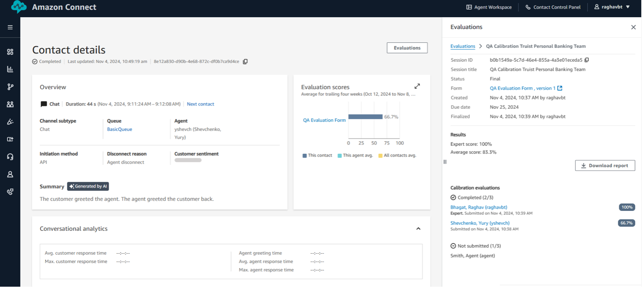Click the Amazon Connect cloud logo
644x288 pixels.
click(x=19, y=7)
